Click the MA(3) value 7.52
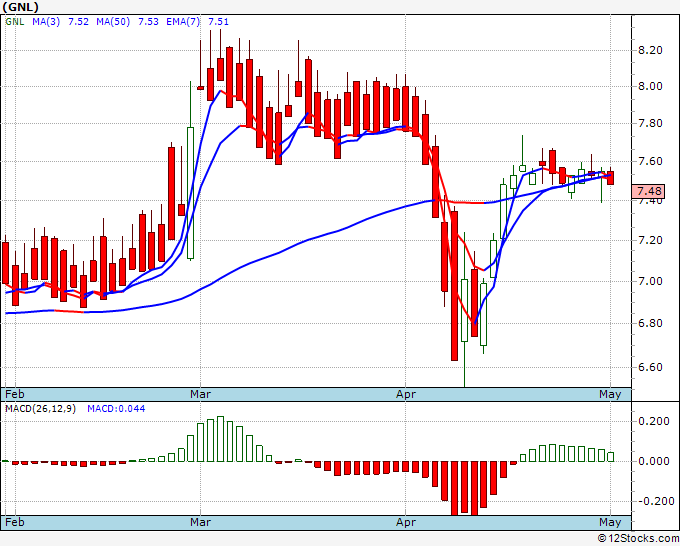The height and width of the screenshot is (546, 680). click(x=78, y=22)
